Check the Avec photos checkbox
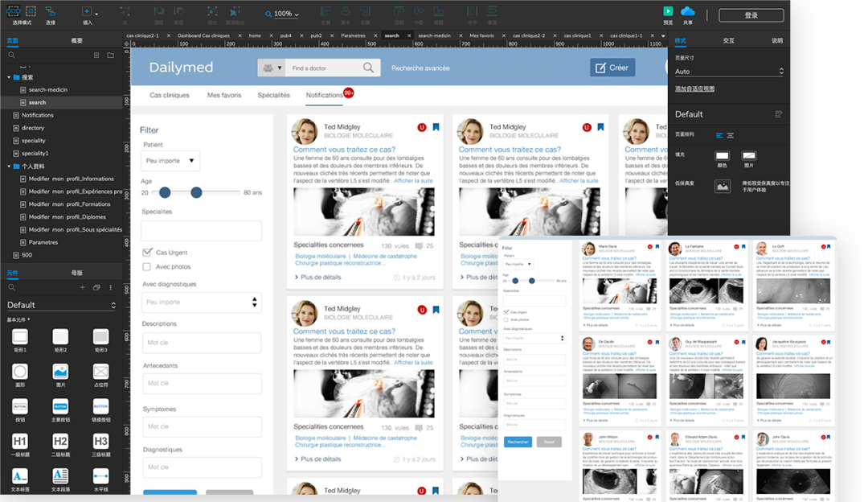 pyautogui.click(x=147, y=267)
